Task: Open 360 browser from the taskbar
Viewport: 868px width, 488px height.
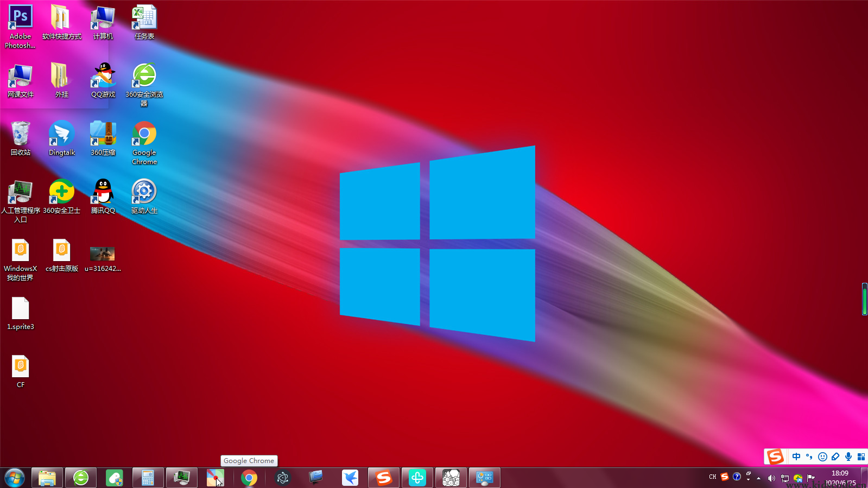Action: point(81,478)
